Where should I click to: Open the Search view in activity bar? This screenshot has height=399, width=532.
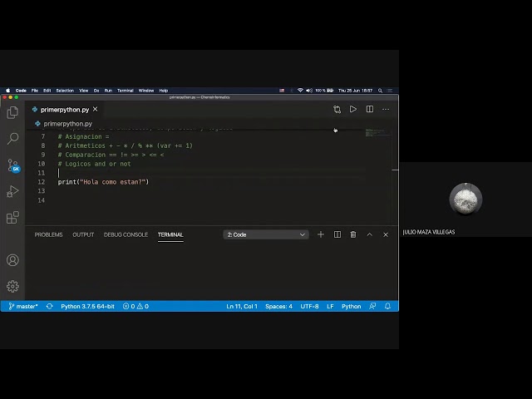coord(12,139)
